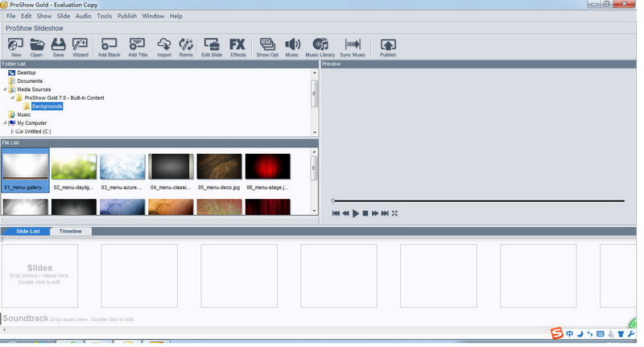Select the Documents folder
This screenshot has height=347, width=644.
click(30, 81)
